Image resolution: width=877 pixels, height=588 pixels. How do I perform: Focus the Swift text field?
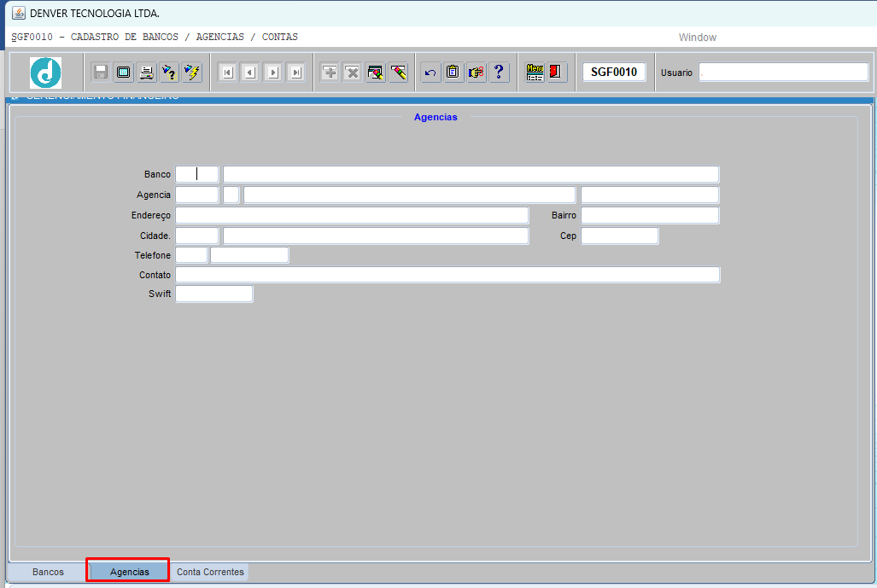[x=214, y=294]
